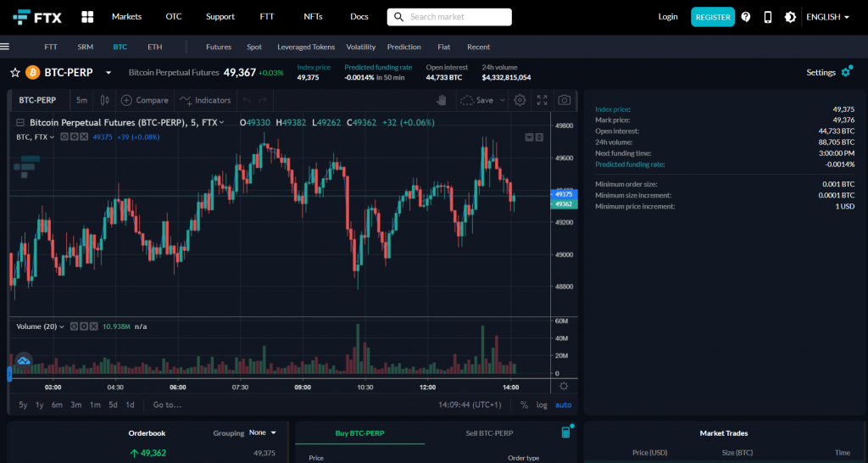Open the chart candle style selector
Viewport: 868px width, 463px height.
pyautogui.click(x=105, y=100)
